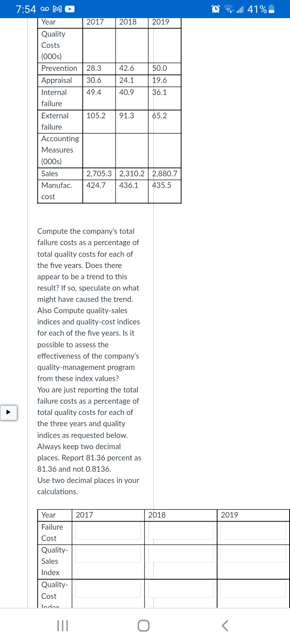Tap the battery indicator icon
The image size is (290, 644).
click(x=271, y=9)
